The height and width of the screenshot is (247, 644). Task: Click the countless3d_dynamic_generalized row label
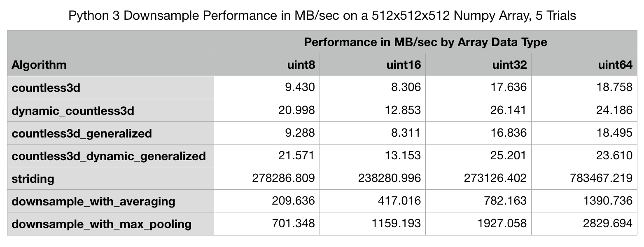tap(109, 156)
